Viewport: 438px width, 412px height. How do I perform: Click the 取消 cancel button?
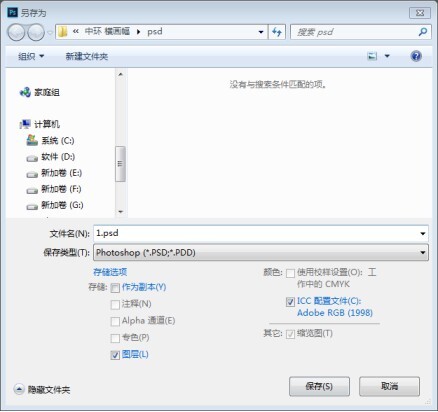tap(389, 386)
